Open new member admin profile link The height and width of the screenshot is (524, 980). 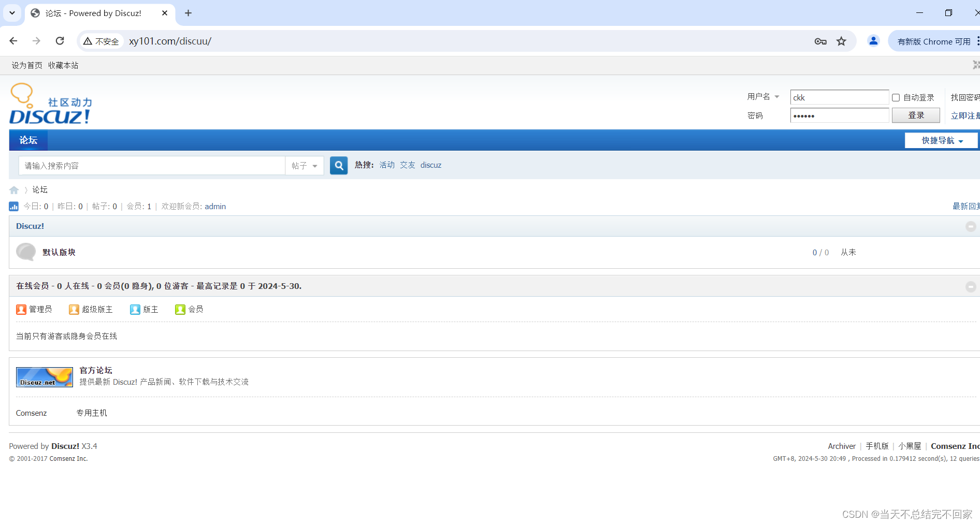click(215, 207)
